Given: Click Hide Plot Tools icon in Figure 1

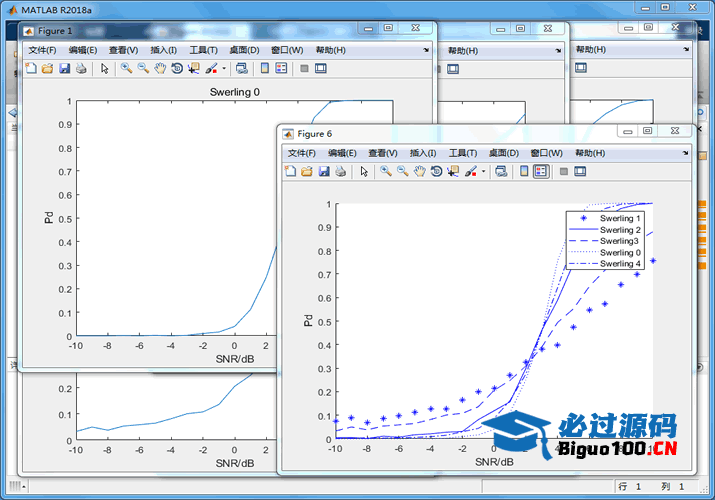Looking at the screenshot, I should (304, 68).
